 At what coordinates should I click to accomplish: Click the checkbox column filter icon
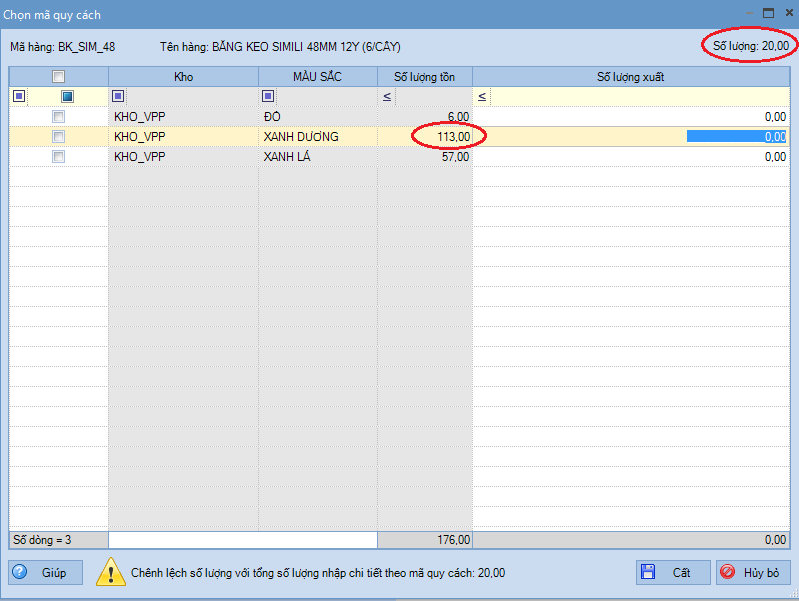pyautogui.click(x=67, y=96)
